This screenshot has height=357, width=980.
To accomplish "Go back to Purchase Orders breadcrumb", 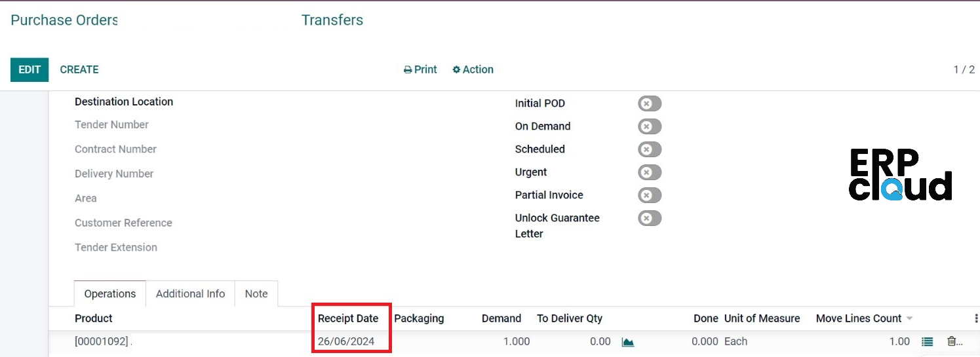I will (x=64, y=20).
